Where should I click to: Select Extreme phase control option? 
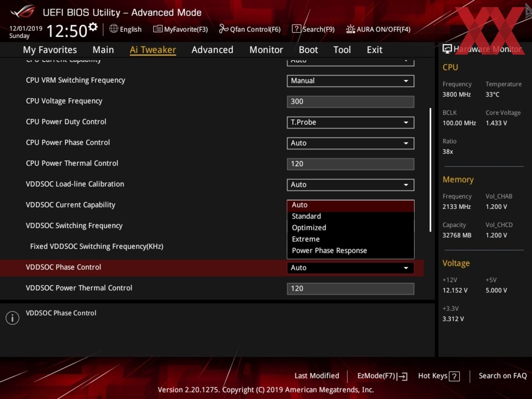tap(350, 239)
